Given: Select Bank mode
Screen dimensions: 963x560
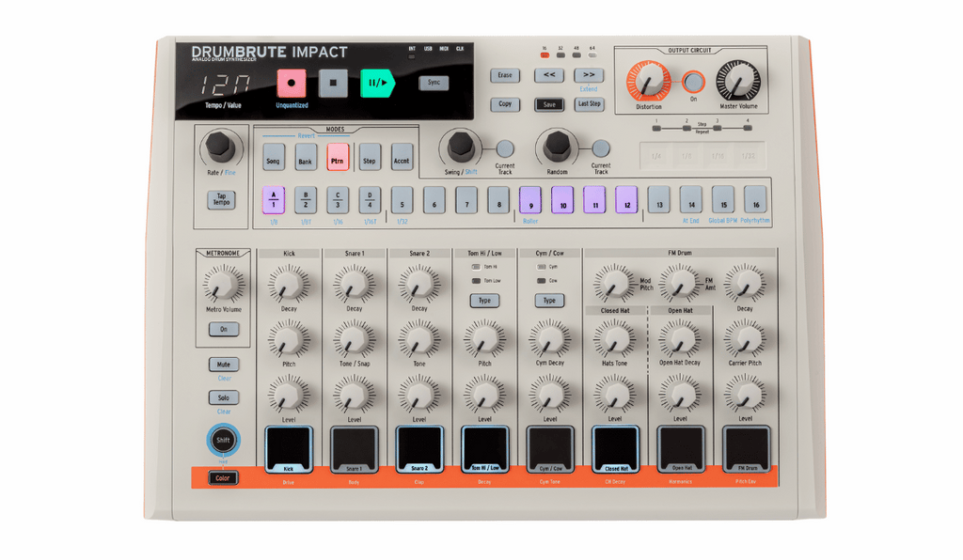Looking at the screenshot, I should (306, 158).
